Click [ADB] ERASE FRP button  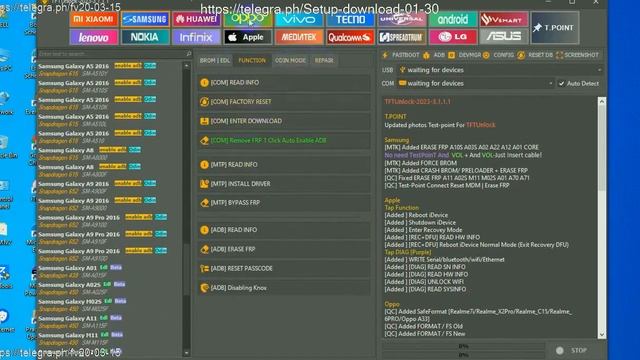pos(284,249)
